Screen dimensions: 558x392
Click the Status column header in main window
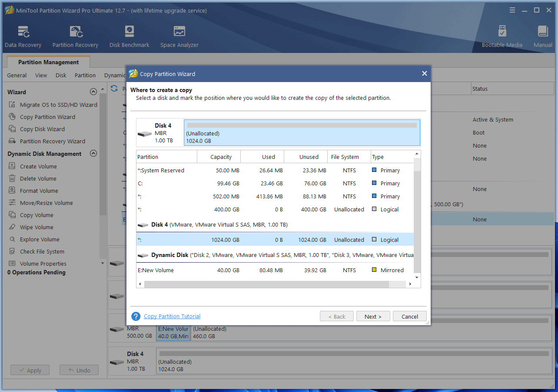coord(513,89)
